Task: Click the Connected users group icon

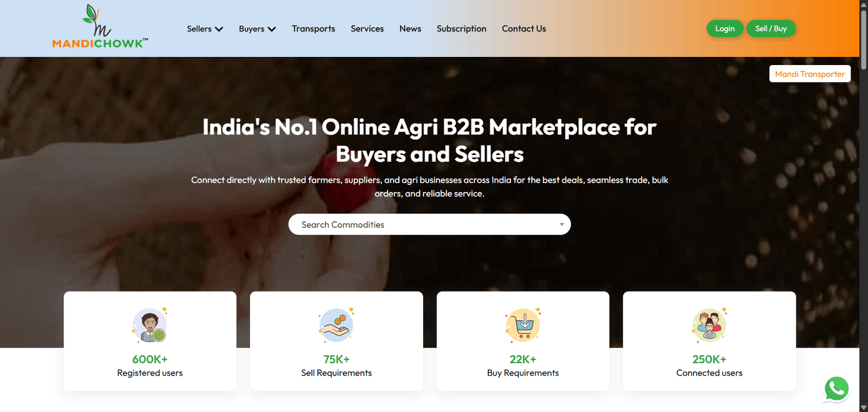Action: (x=709, y=325)
